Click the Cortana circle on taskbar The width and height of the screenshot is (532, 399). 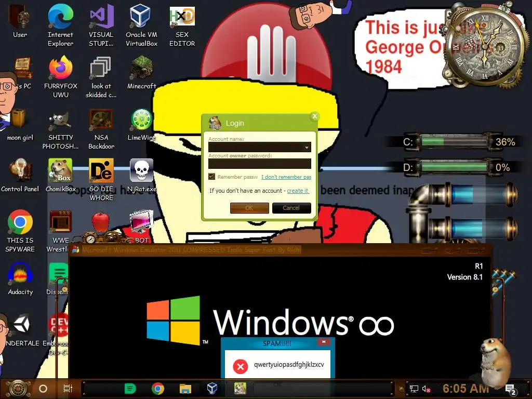[x=43, y=389]
